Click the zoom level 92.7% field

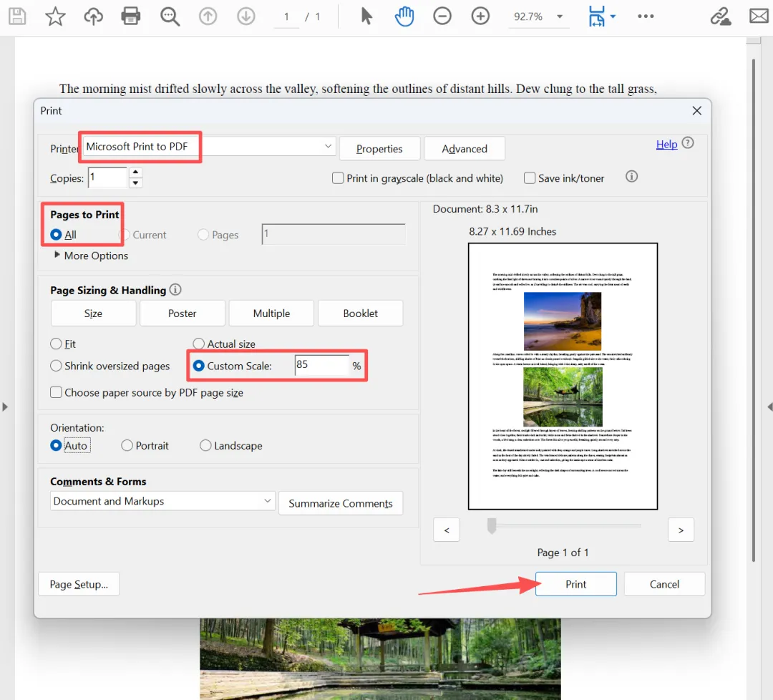pos(528,16)
